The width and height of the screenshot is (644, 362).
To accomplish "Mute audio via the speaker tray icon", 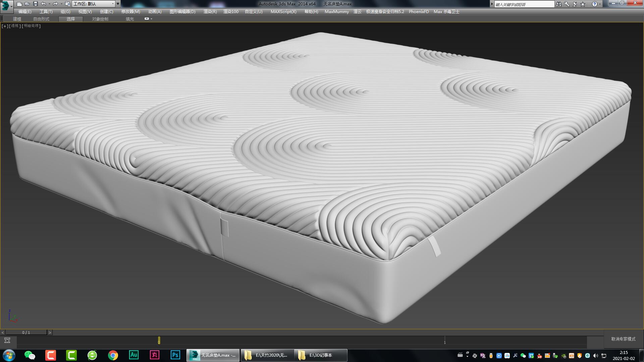I will click(595, 356).
